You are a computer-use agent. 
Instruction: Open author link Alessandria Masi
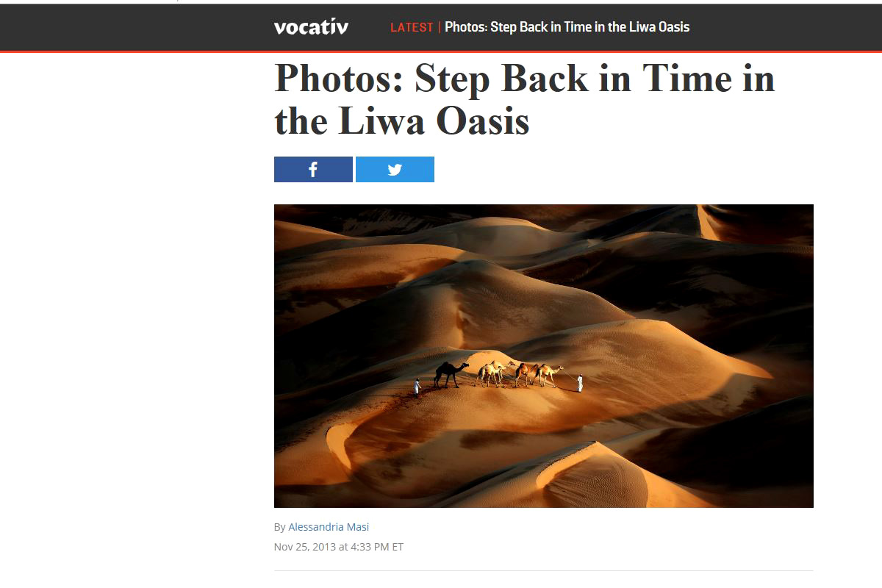[329, 527]
